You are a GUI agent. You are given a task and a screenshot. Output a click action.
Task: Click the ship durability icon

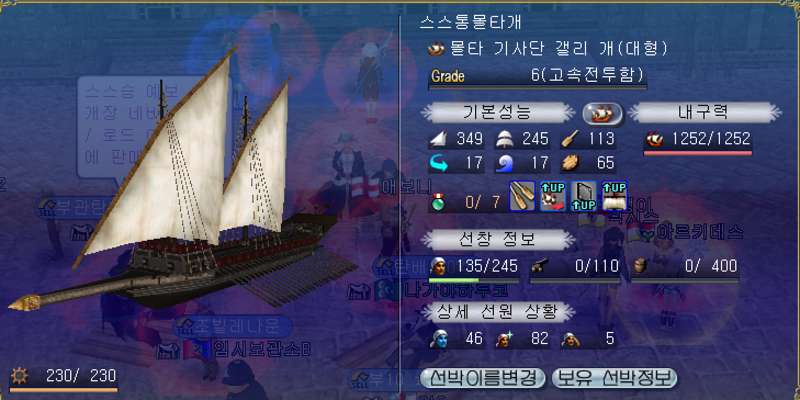coord(653,139)
